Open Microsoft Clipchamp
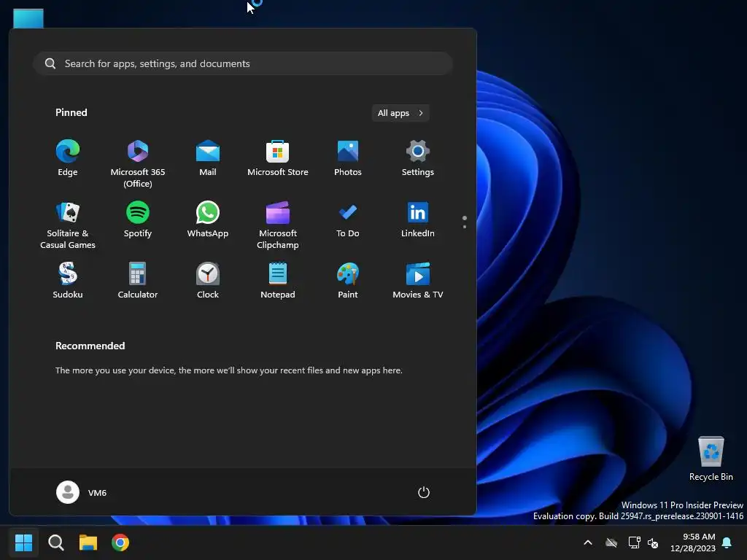Screen dimensions: 747x560 click(x=278, y=225)
